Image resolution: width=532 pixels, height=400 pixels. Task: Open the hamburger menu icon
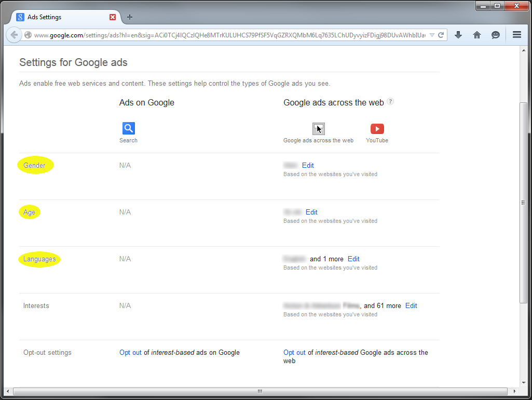[517, 35]
